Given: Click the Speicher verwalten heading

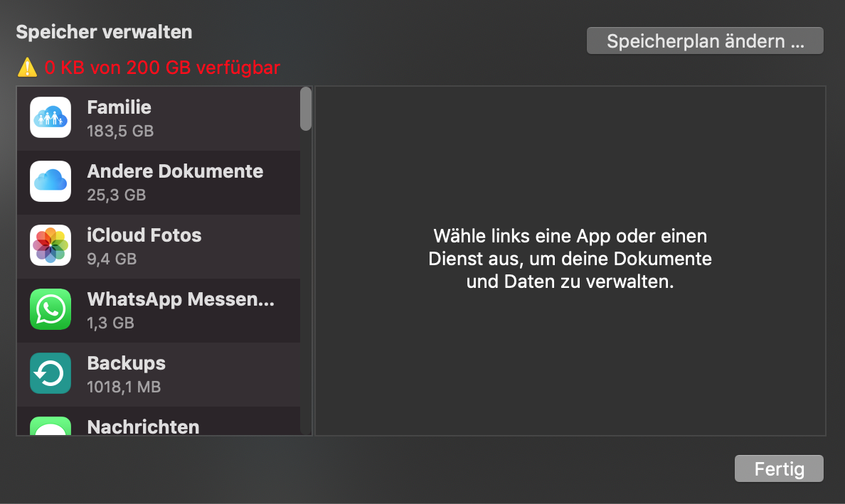Looking at the screenshot, I should 104,32.
